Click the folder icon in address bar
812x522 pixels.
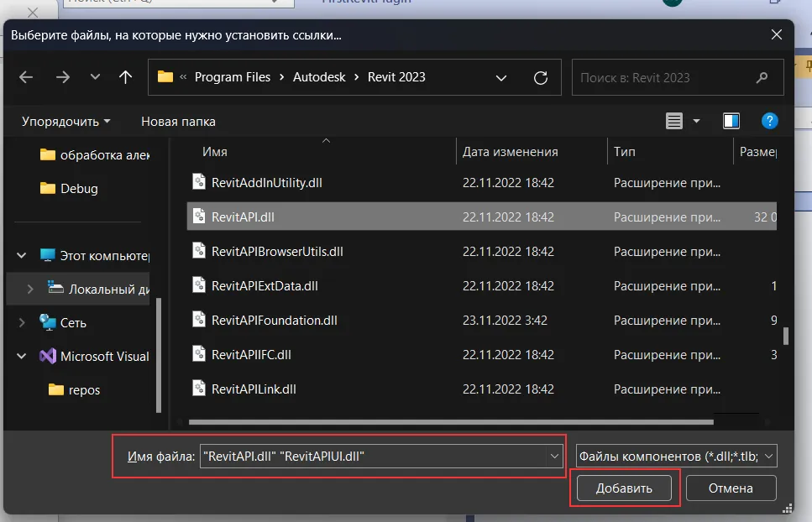click(165, 77)
